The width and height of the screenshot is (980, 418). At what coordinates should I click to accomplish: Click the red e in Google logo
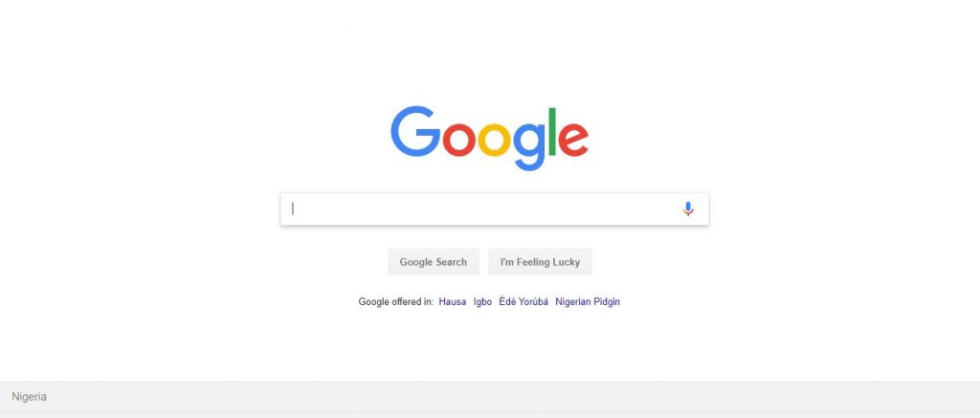tap(573, 140)
